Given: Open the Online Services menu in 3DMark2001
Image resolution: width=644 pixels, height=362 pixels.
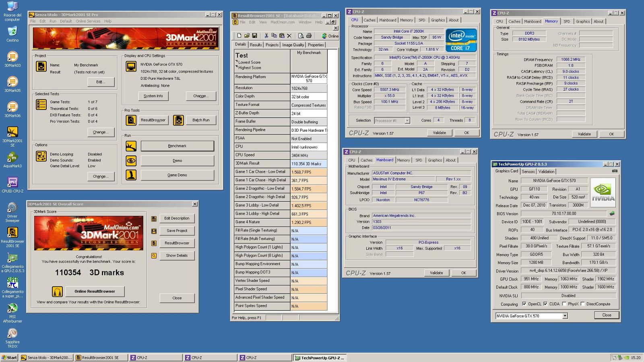Looking at the screenshot, I should [88, 21].
